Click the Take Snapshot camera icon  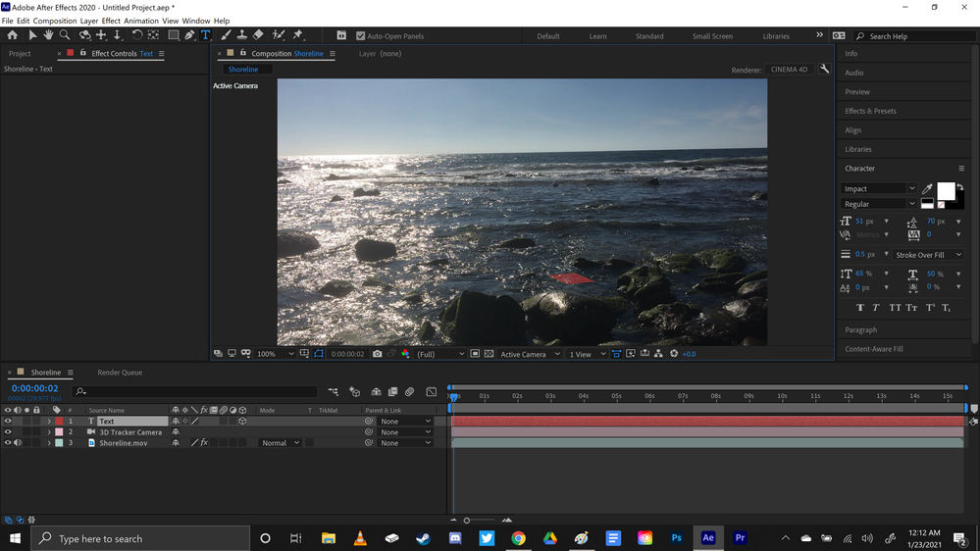378,354
